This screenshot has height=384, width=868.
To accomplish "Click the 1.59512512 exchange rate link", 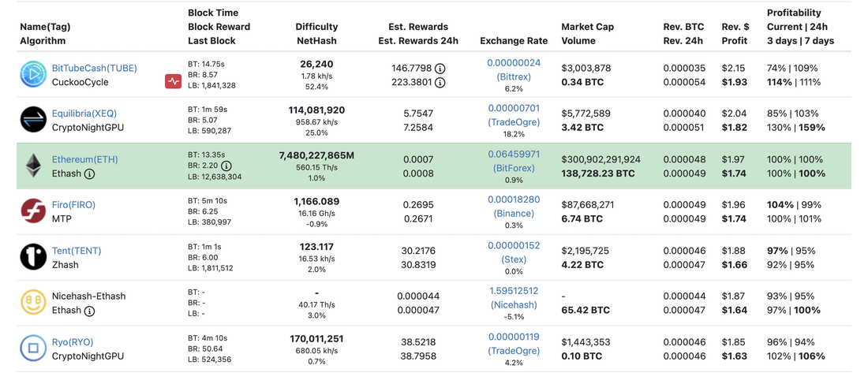I will point(514,290).
